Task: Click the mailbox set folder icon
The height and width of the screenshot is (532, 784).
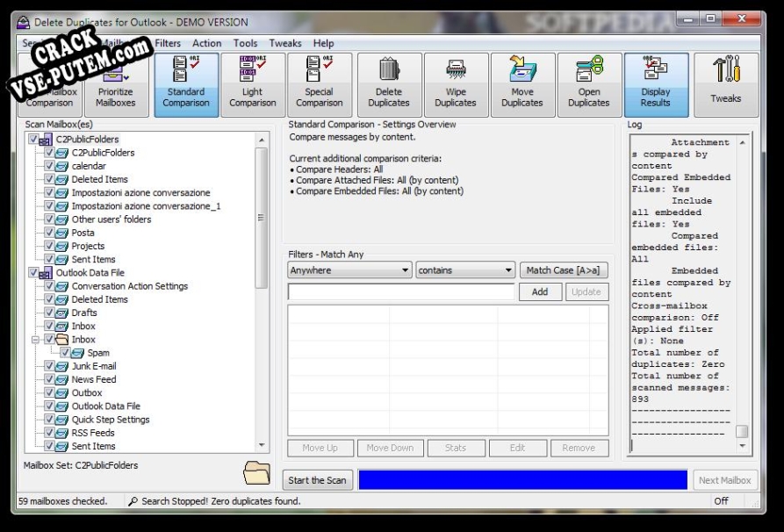Action: coord(256,472)
